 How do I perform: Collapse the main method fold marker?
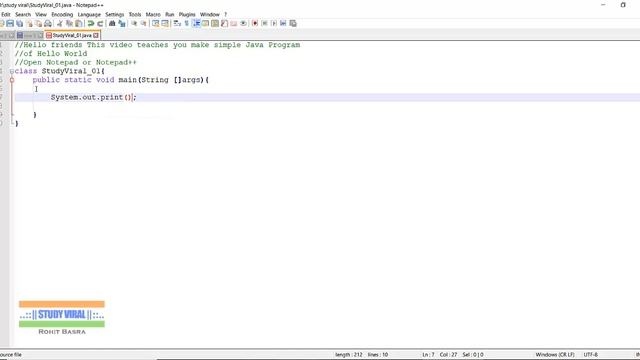tap(12, 80)
